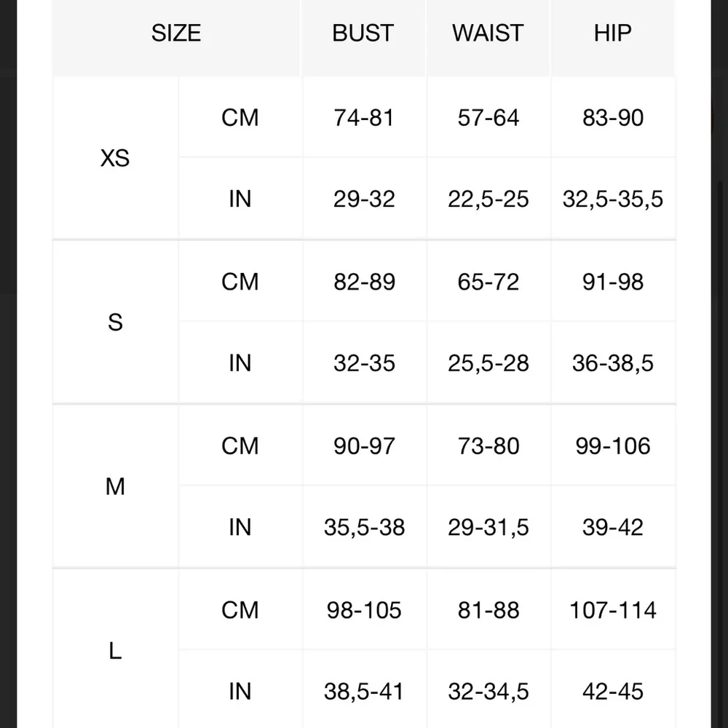Select waist measurement 25,5-28 inches
728x728 pixels.
[488, 363]
